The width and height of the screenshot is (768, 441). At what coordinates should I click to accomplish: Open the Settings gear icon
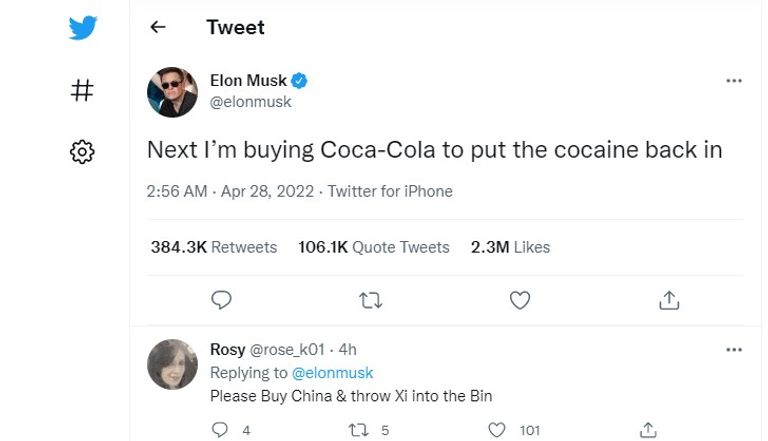coord(82,152)
